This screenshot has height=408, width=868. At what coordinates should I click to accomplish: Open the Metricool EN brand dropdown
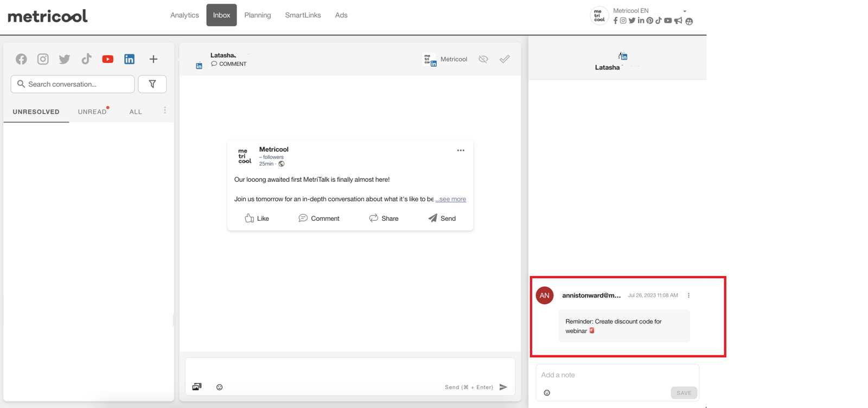(685, 11)
